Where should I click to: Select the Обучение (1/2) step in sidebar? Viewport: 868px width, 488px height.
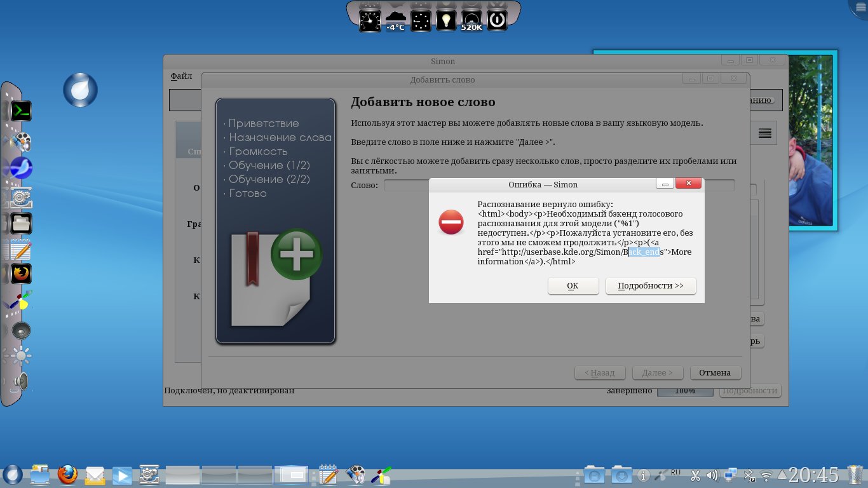269,165
